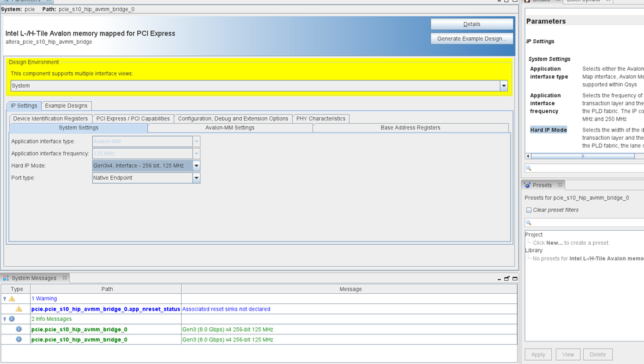The height and width of the screenshot is (364, 644).
Task: Open the Avalon-MM Settings tab
Action: coord(229,128)
